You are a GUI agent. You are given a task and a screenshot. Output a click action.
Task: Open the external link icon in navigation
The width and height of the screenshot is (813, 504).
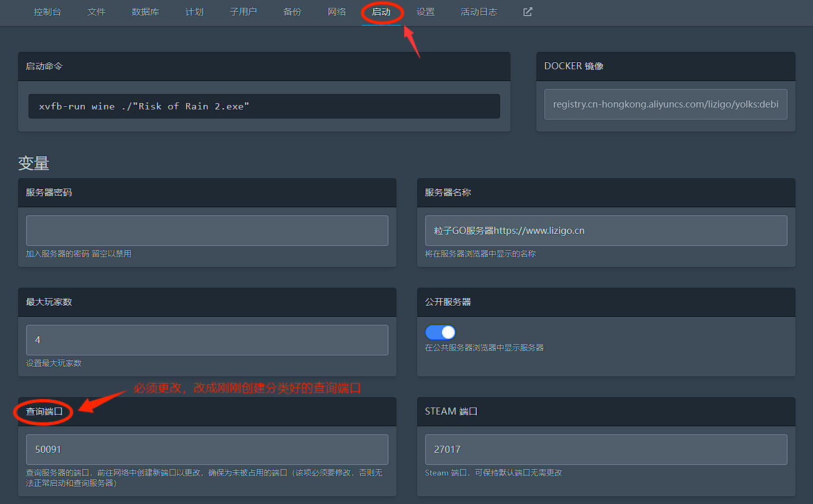(527, 12)
